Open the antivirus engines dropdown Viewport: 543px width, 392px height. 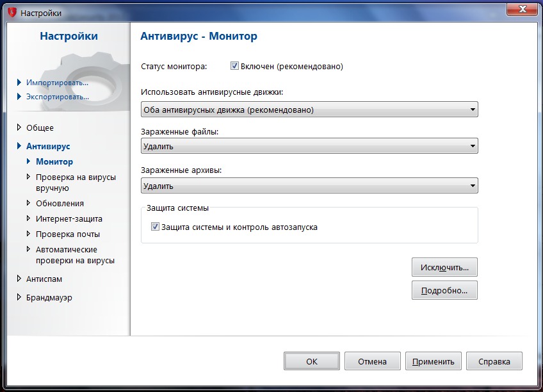[x=309, y=110]
